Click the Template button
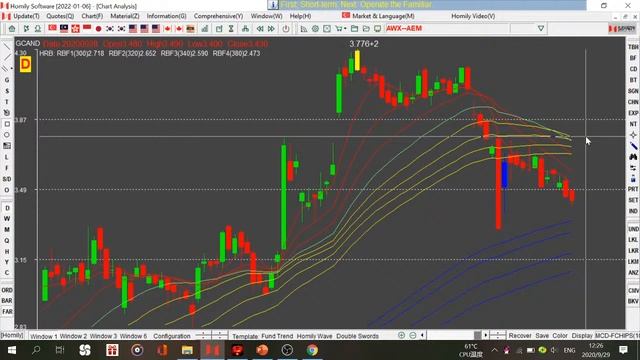 245,336
